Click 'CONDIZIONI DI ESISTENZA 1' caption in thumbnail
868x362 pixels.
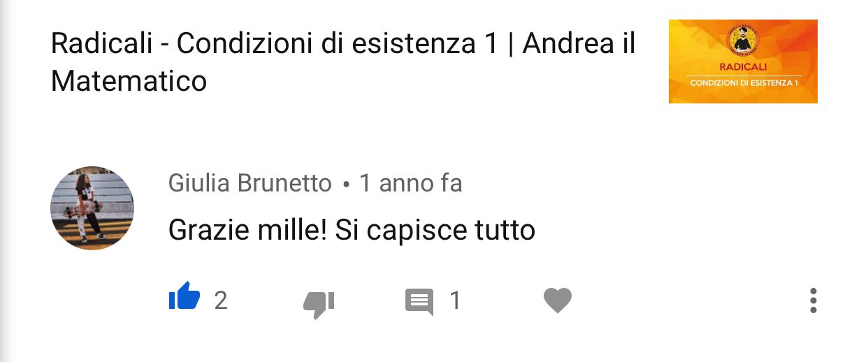click(x=743, y=83)
